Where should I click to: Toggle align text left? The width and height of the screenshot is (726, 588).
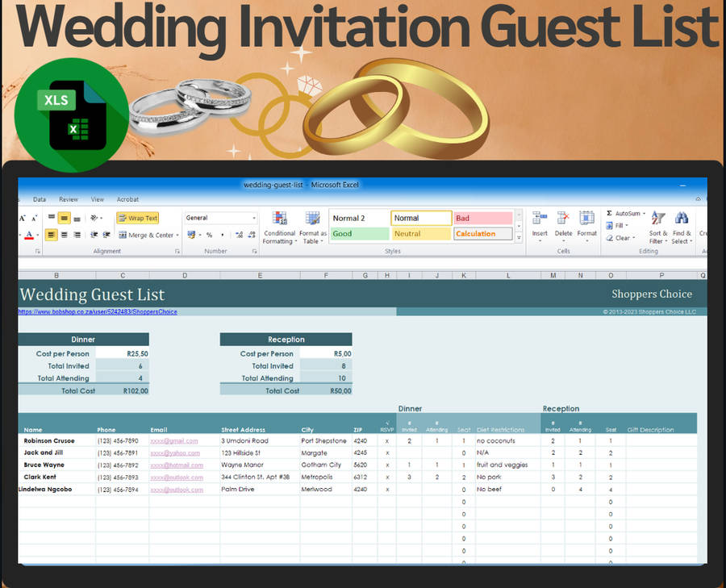click(x=51, y=236)
